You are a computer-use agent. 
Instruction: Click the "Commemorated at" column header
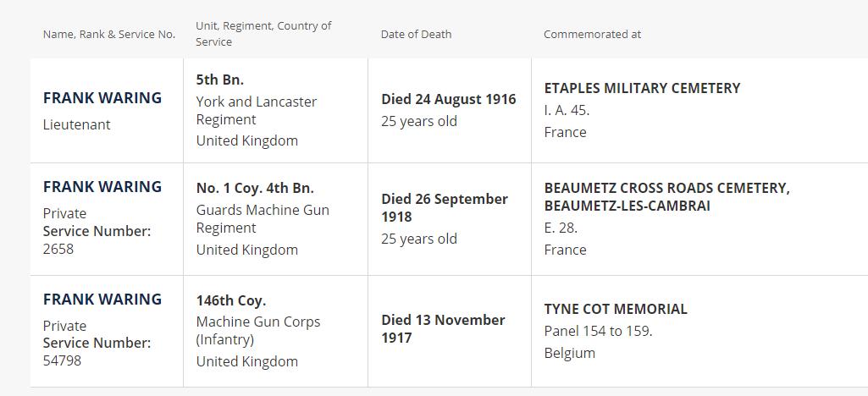point(592,35)
